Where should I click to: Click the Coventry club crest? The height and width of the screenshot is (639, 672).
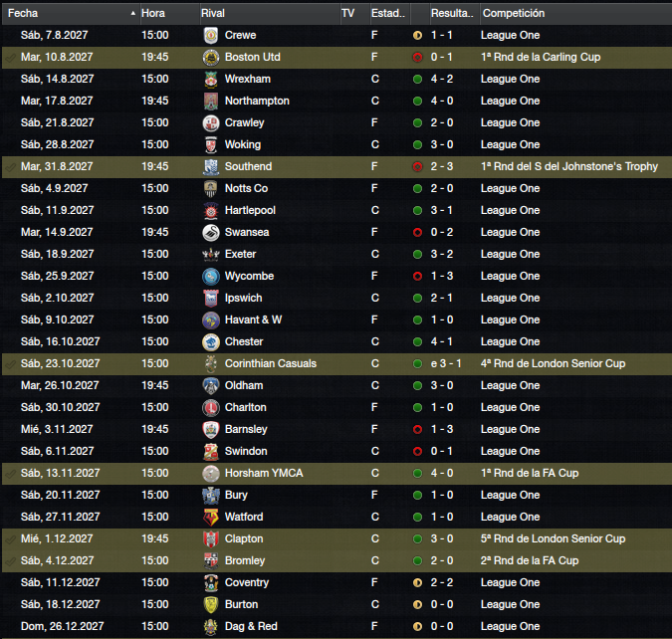tap(211, 582)
